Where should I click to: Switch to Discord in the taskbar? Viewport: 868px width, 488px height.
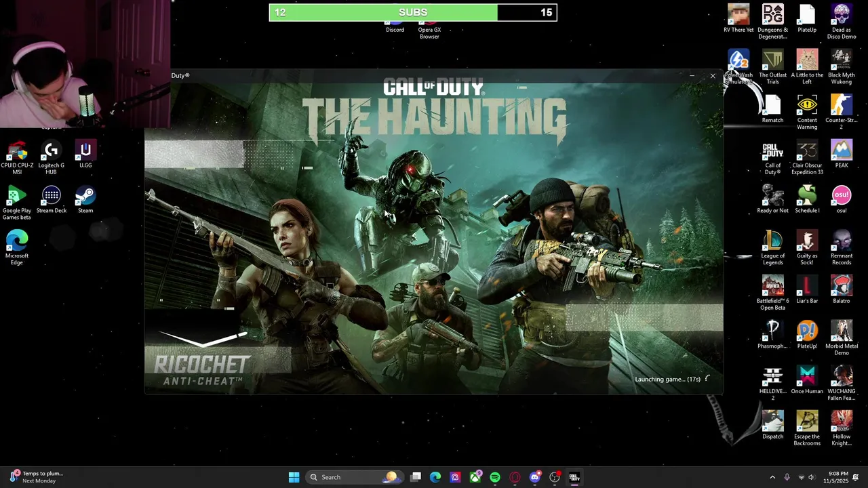coord(535,477)
